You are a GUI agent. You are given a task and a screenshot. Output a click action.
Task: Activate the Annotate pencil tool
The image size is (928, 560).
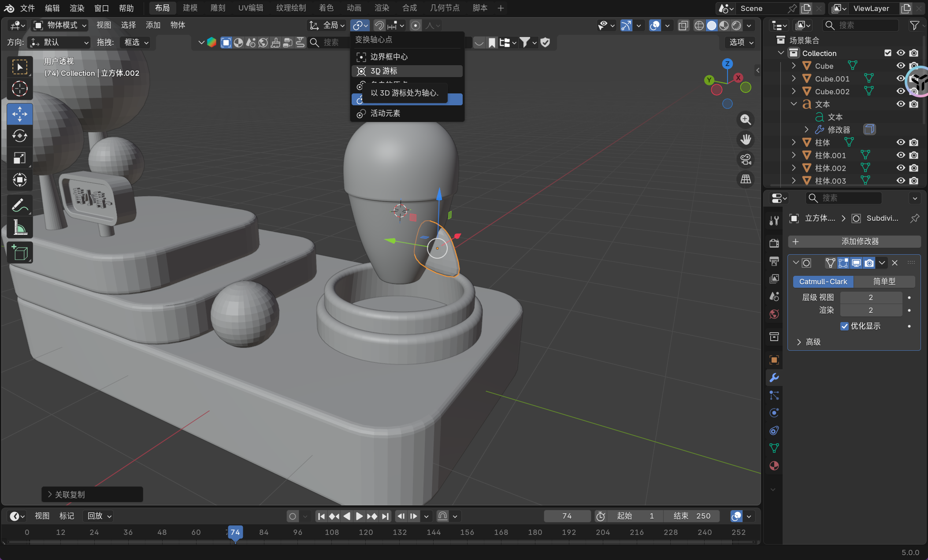[x=19, y=205]
